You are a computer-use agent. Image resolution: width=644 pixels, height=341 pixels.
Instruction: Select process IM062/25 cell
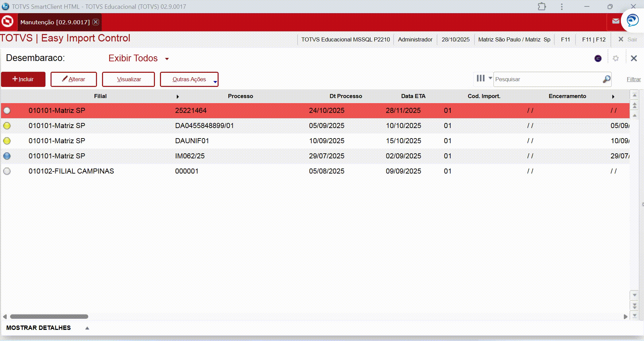point(190,156)
